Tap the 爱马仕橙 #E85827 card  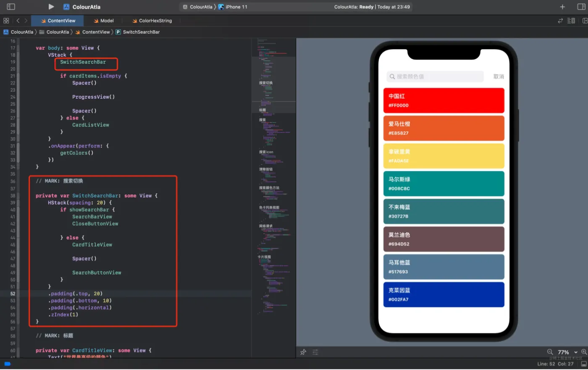444,128
